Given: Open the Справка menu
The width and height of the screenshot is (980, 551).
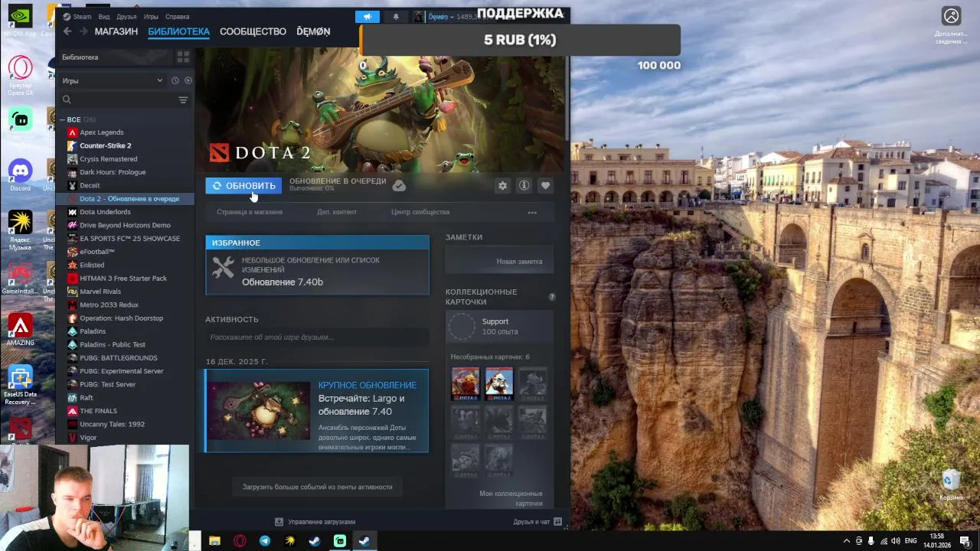Looking at the screenshot, I should pyautogui.click(x=177, y=16).
